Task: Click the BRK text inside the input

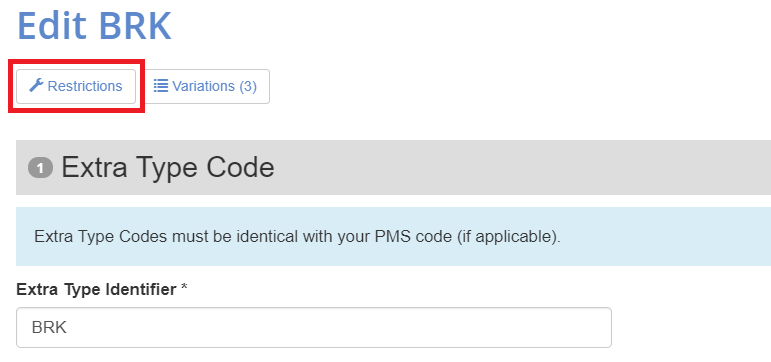Action: pyautogui.click(x=49, y=328)
